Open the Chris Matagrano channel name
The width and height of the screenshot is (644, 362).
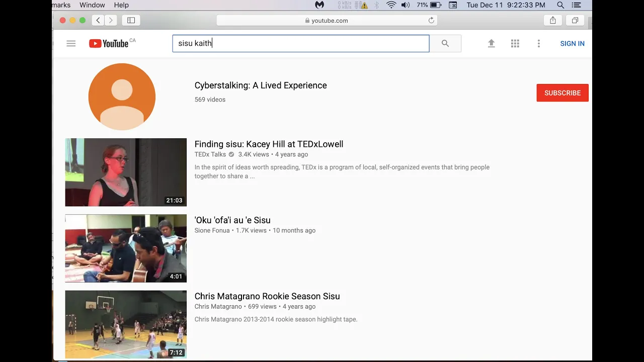tap(218, 306)
